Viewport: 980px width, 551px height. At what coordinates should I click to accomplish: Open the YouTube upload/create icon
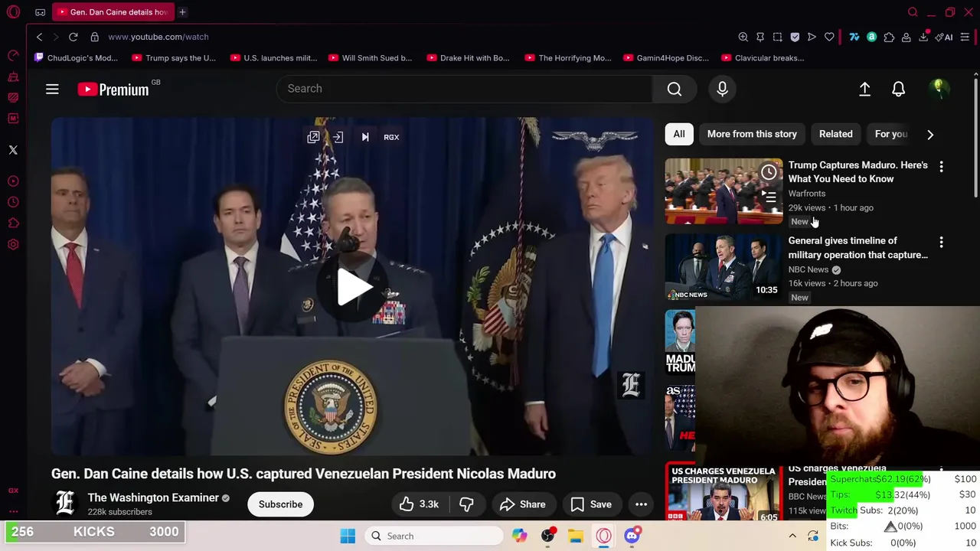[x=864, y=89]
